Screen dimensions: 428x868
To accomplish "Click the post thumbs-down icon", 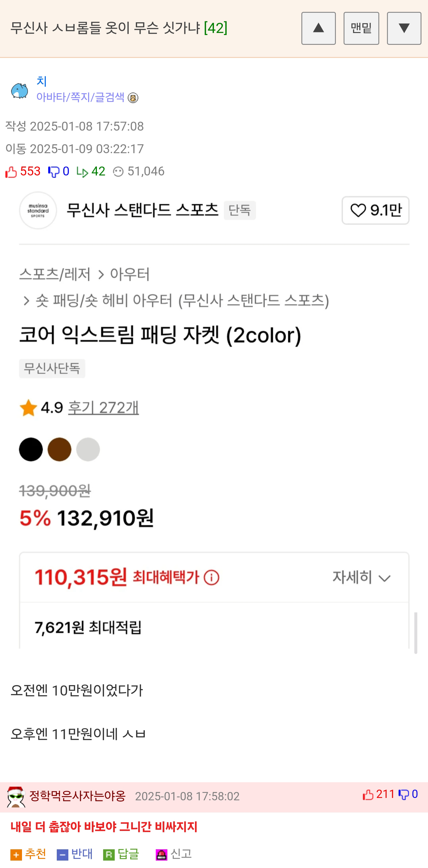I will click(53, 172).
